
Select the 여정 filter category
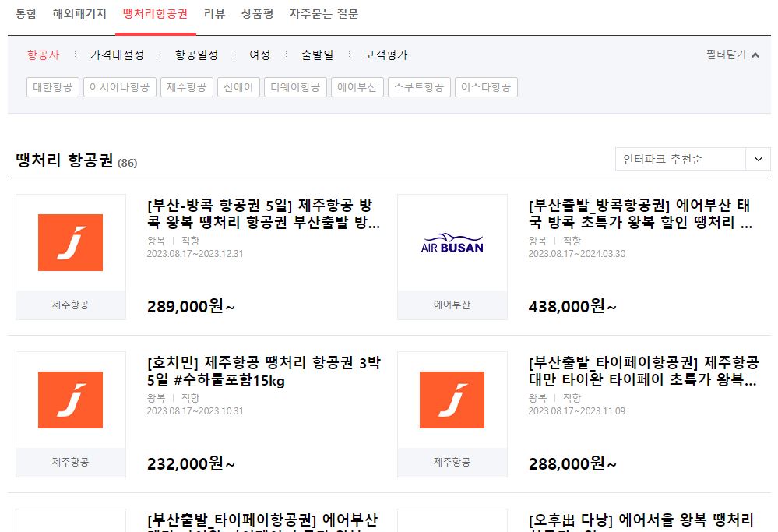pyautogui.click(x=259, y=55)
